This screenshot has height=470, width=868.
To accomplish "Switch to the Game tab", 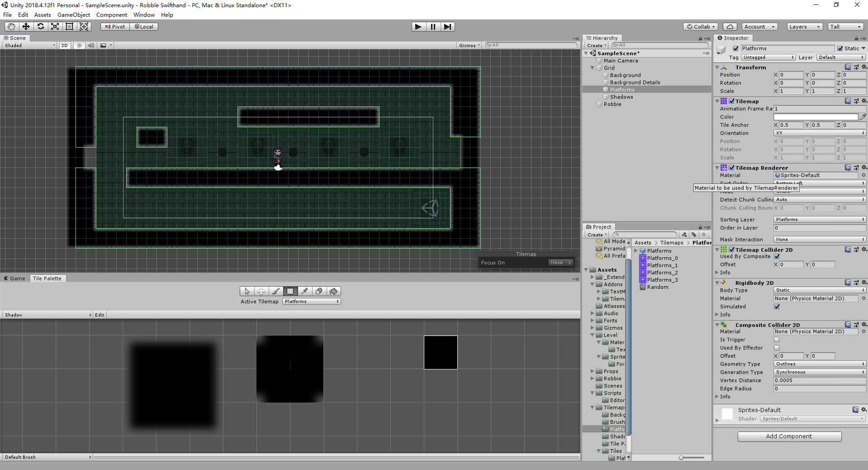I will coord(14,278).
